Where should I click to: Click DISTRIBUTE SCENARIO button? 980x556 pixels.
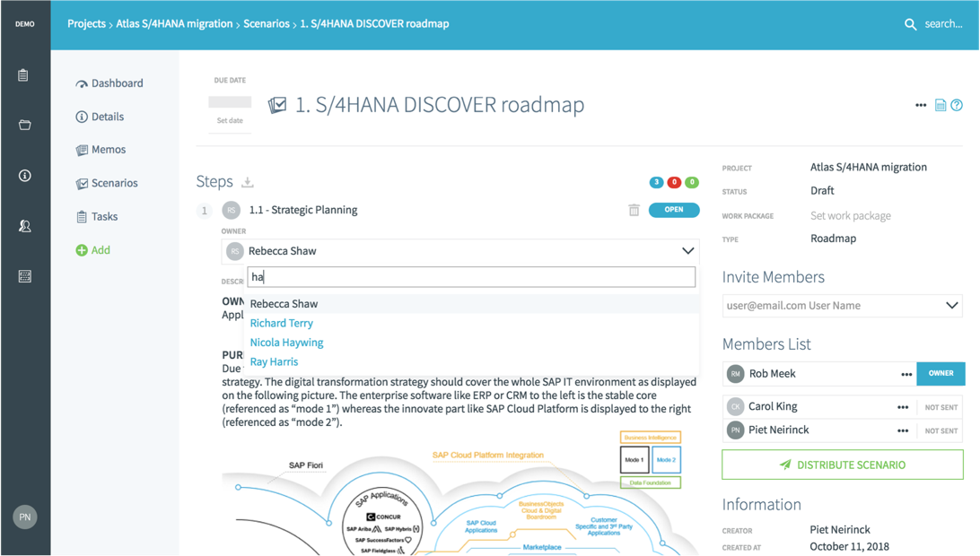[843, 465]
